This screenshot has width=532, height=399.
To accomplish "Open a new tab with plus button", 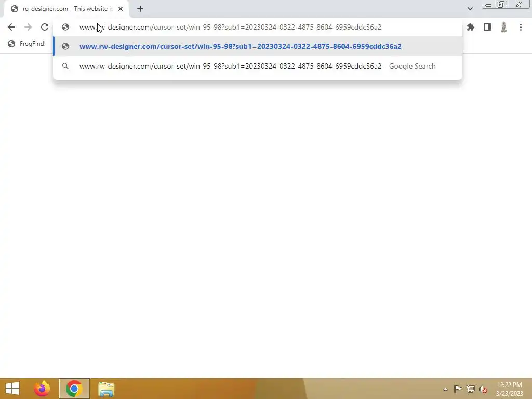I will [140, 9].
